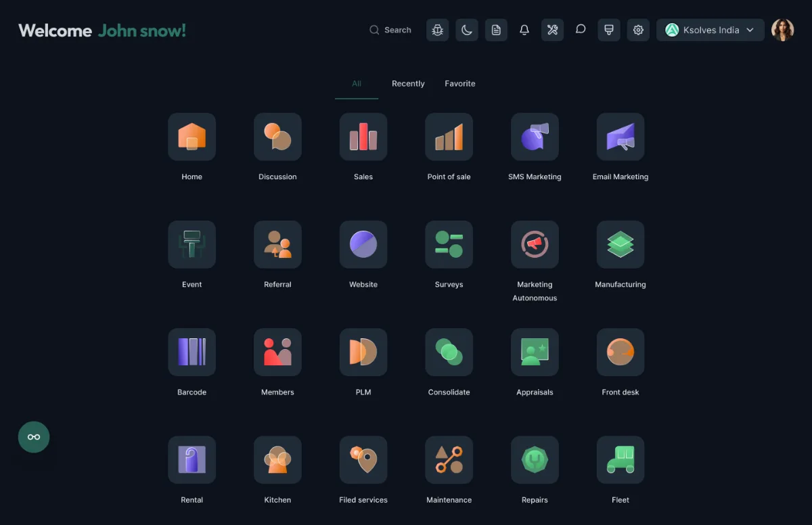Open the SMS Marketing app

[x=535, y=137]
